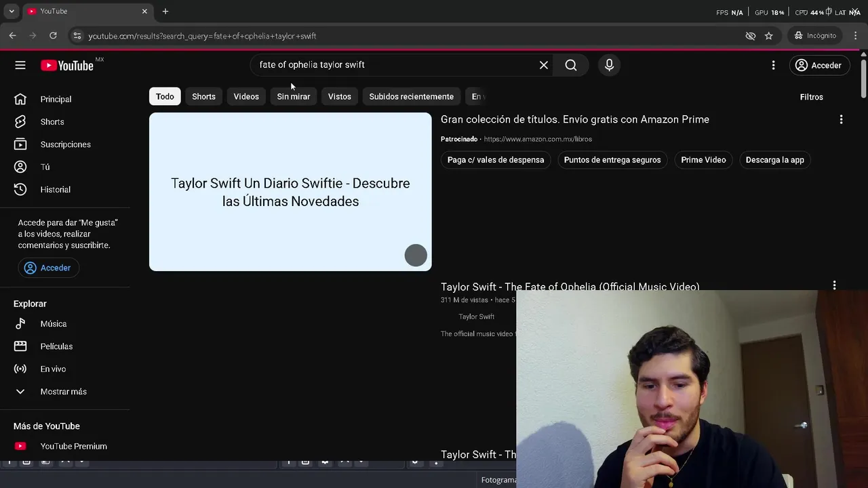Image resolution: width=868 pixels, height=488 pixels.
Task: Click the browser address bar URL
Action: [x=202, y=36]
